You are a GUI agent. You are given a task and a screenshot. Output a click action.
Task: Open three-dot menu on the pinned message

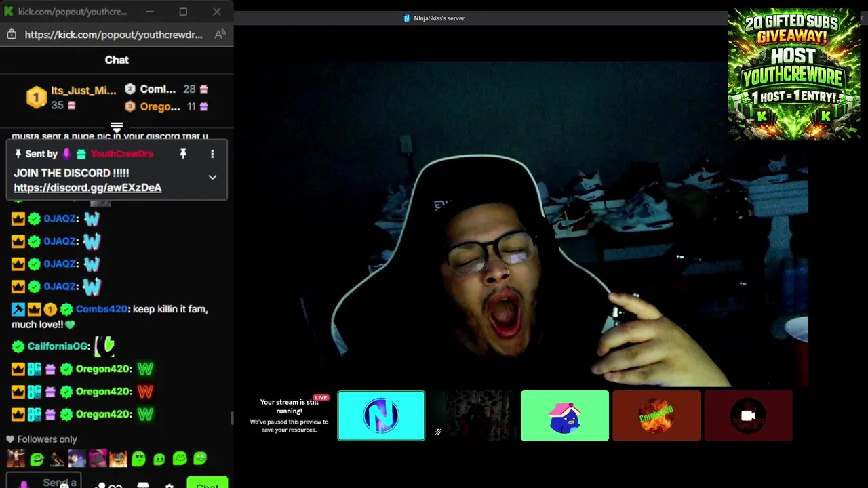212,154
